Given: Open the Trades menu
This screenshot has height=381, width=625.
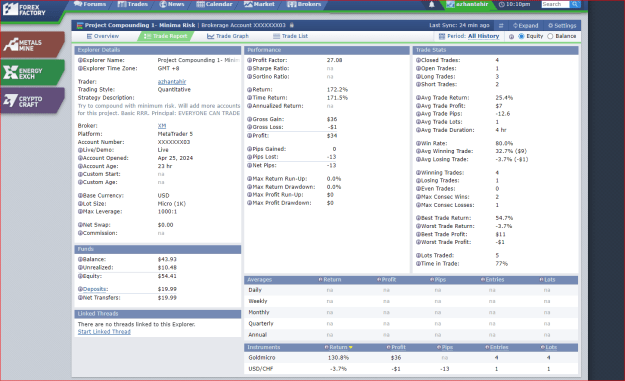Looking at the screenshot, I should [x=133, y=4].
